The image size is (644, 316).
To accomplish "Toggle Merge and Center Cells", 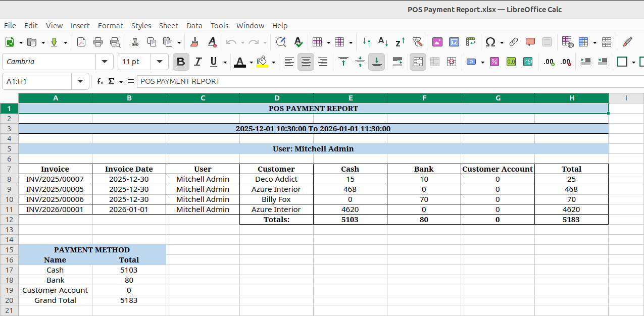I will 418,62.
